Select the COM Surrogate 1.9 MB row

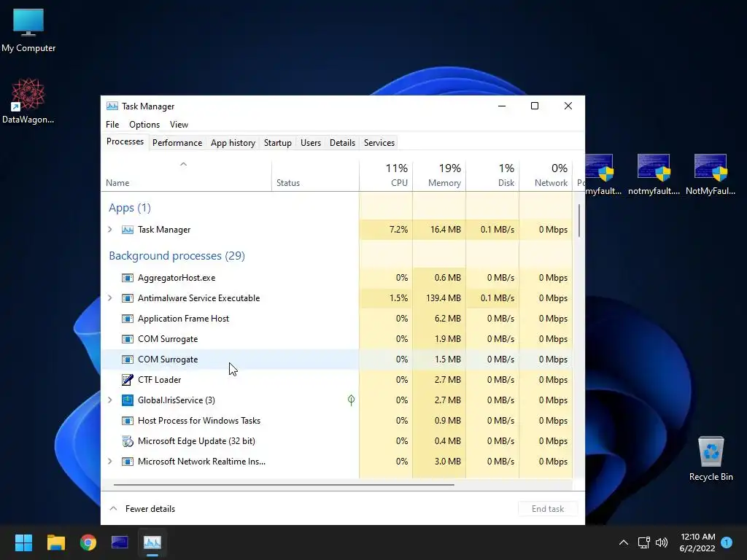click(x=337, y=339)
